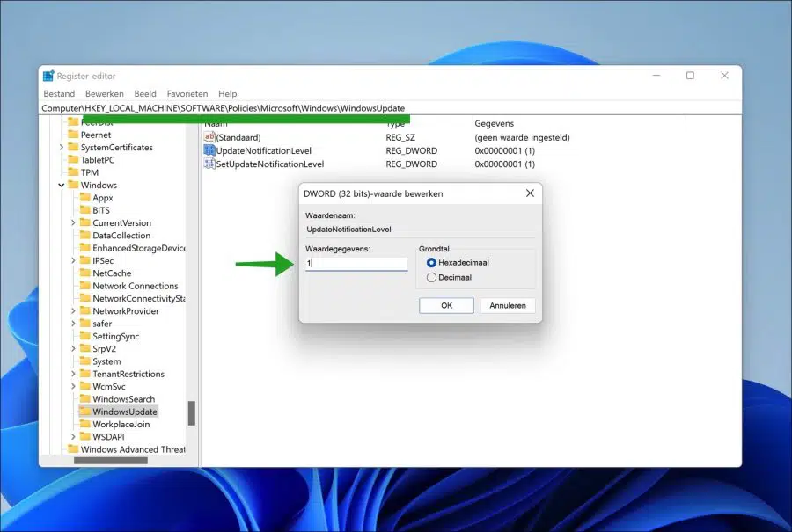
Task: Open the Bestand menu
Action: (59, 94)
